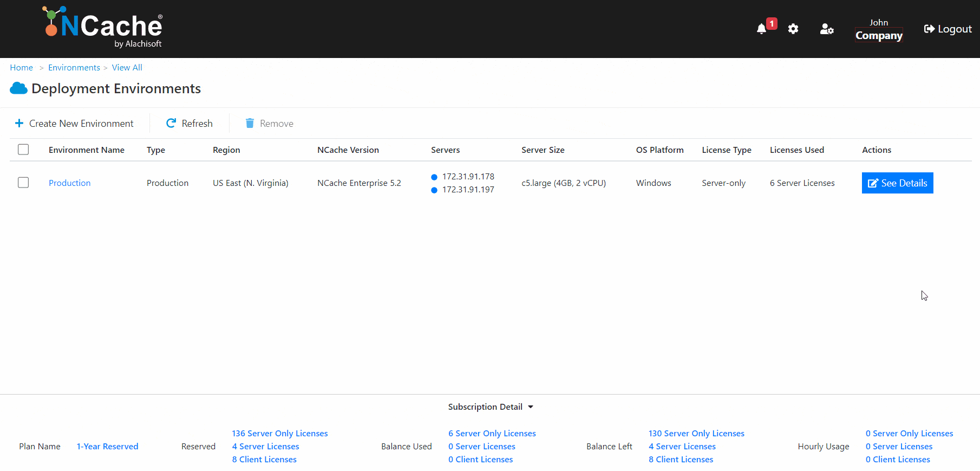
Task: Click the Server Size column header
Action: [x=543, y=150]
